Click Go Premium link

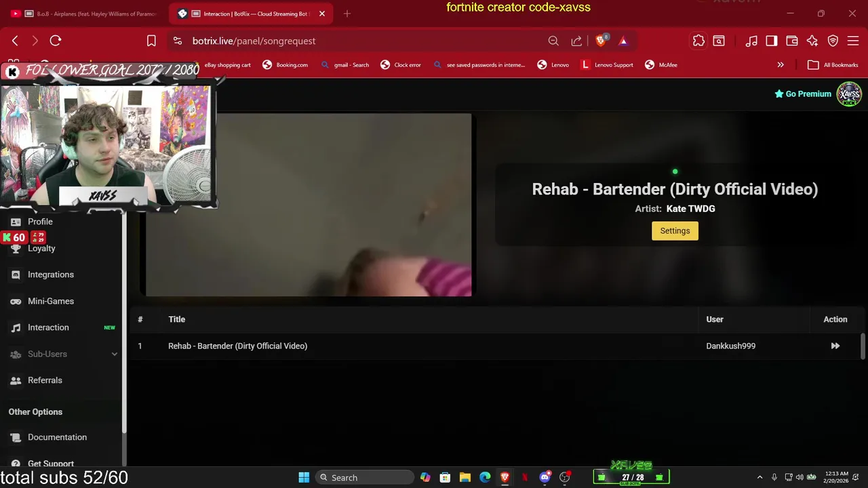point(803,94)
